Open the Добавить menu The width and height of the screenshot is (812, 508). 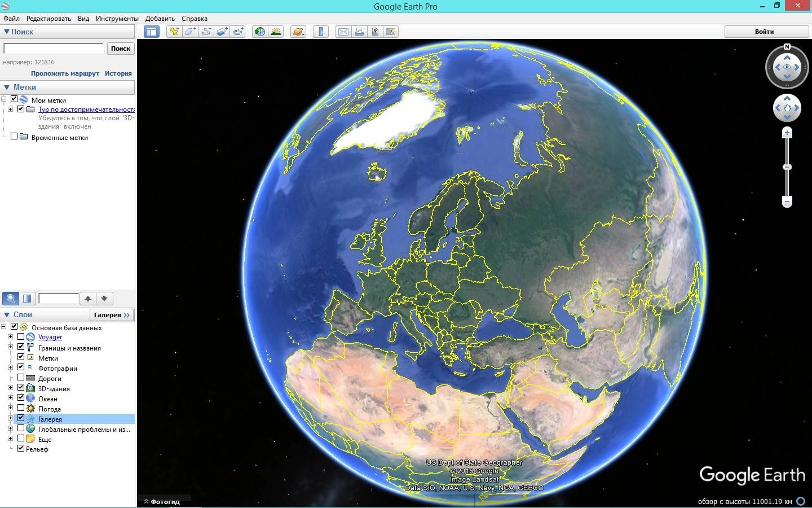coord(160,19)
